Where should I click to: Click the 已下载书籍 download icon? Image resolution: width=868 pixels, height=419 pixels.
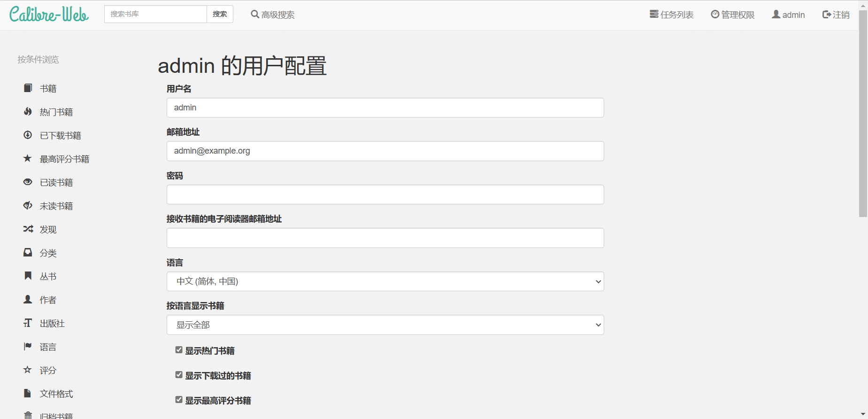pos(28,135)
